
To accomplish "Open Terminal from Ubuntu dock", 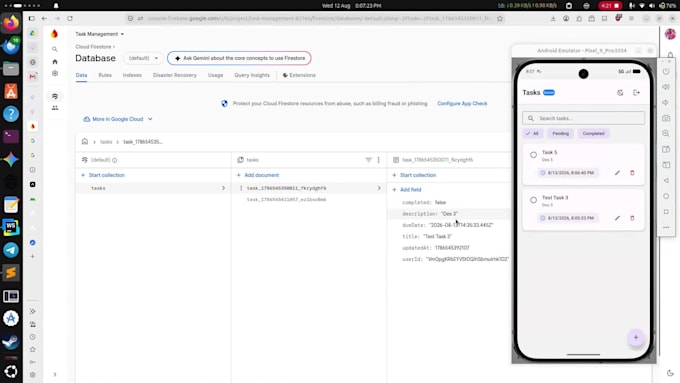I will click(11, 136).
